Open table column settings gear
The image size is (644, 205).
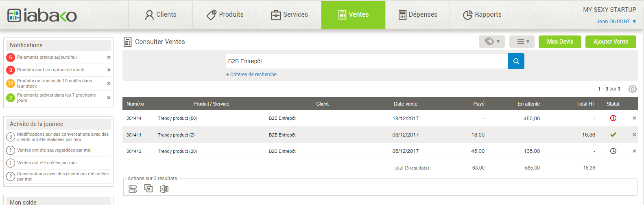tap(632, 88)
